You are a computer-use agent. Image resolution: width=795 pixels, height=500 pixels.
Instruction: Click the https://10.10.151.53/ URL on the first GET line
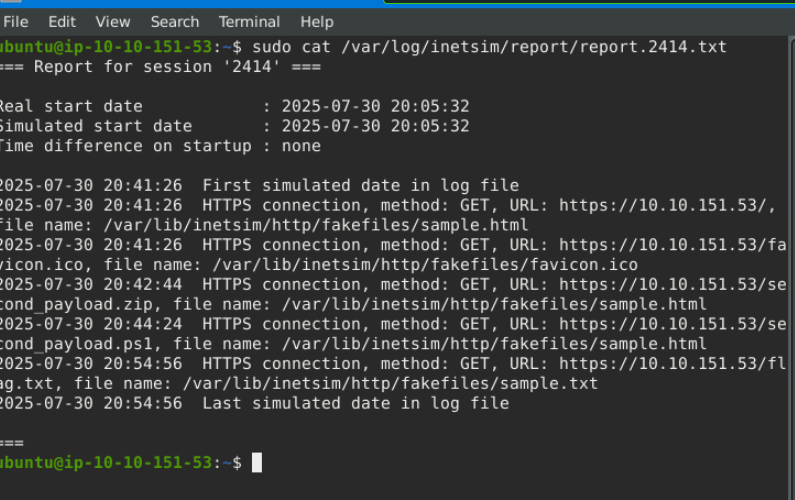pos(667,205)
